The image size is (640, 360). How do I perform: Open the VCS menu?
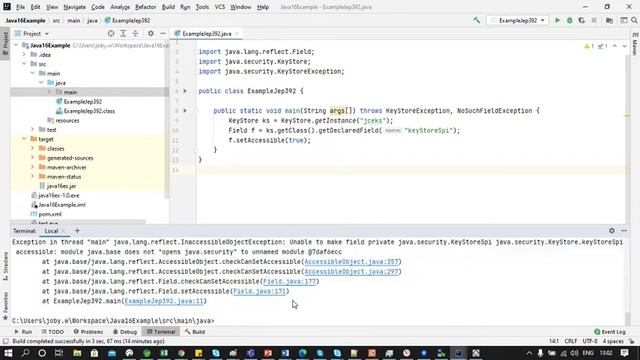click(x=220, y=7)
